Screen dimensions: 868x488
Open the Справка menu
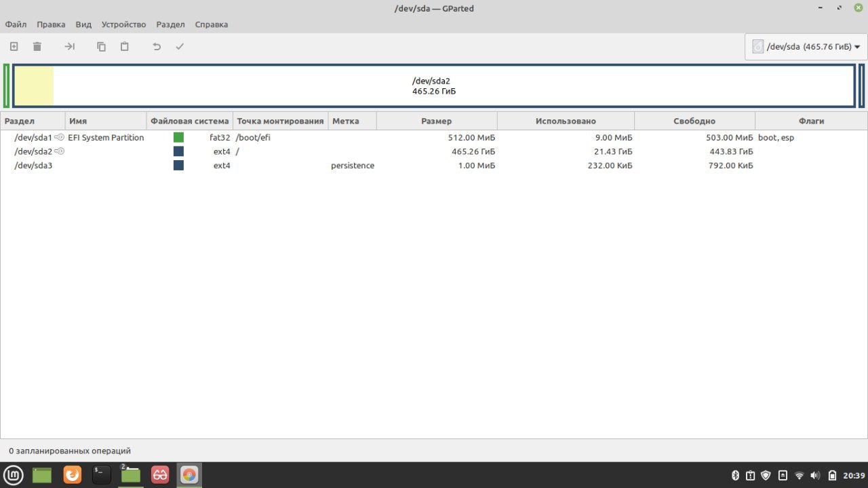[x=212, y=24]
